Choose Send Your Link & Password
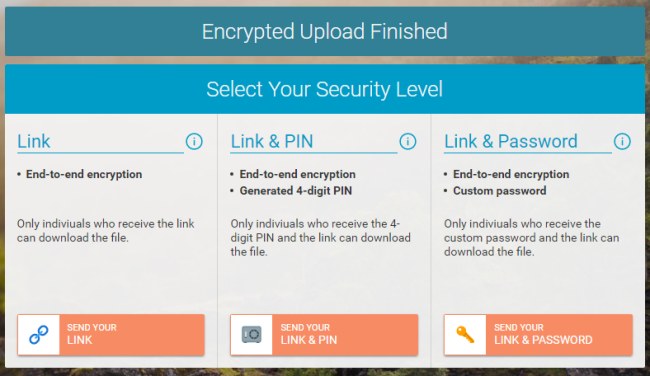The image size is (650, 376). point(538,335)
